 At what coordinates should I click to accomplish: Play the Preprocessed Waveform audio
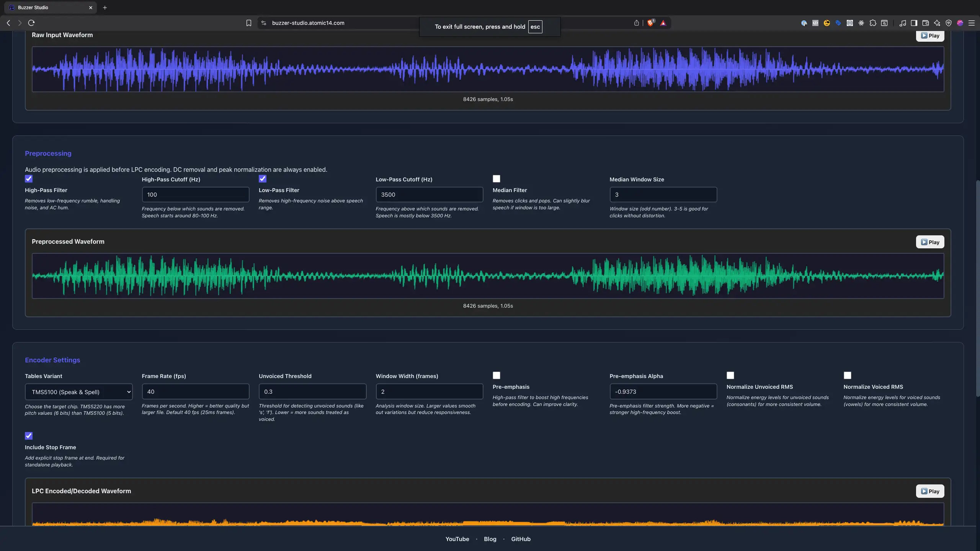(930, 242)
